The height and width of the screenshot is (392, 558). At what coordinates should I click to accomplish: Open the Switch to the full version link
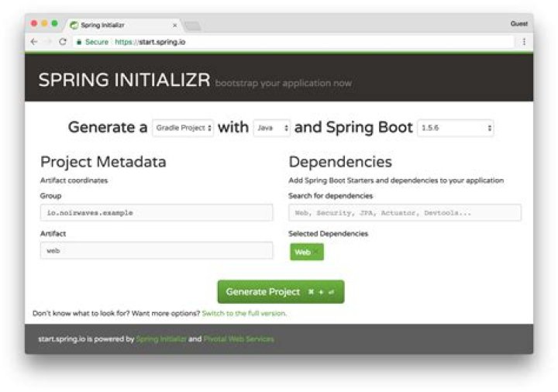(x=244, y=314)
